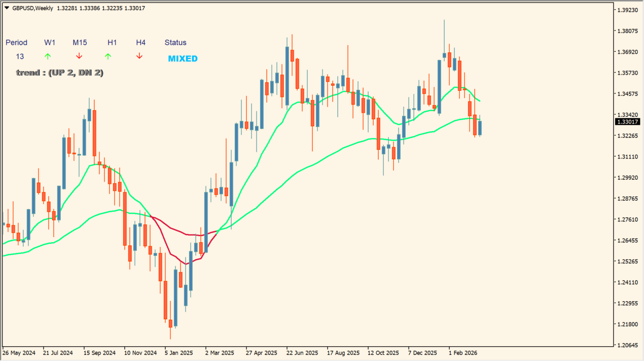
Task: Click the 1.39230 price scale label
Action: click(x=627, y=10)
